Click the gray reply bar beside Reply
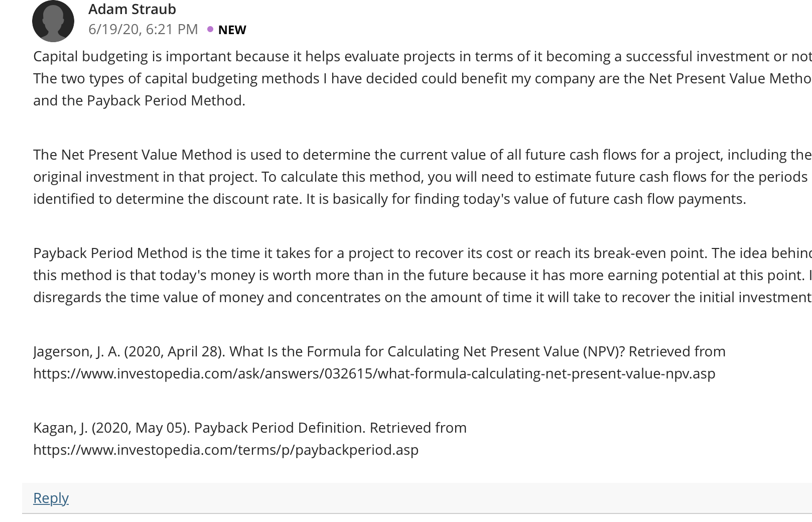This screenshot has width=812, height=522. click(417, 498)
